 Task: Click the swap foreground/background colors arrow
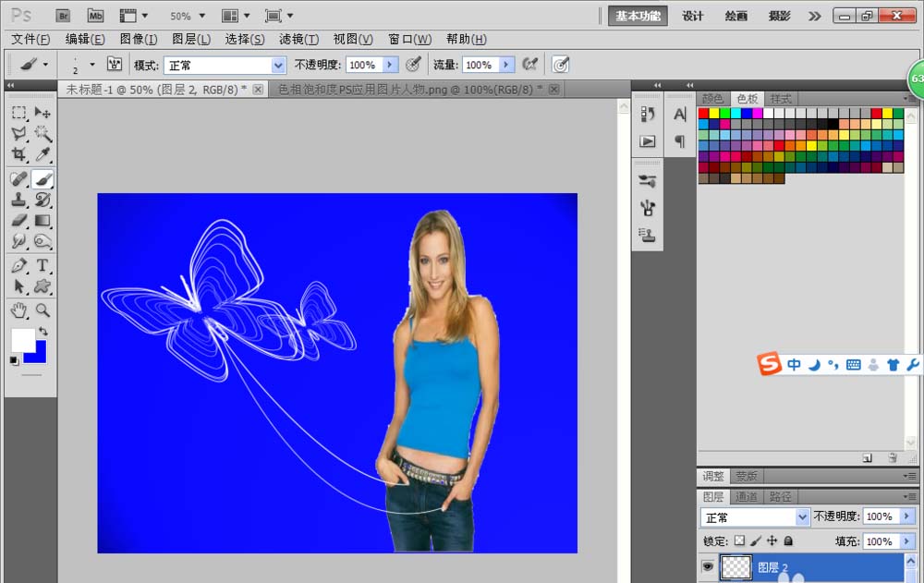[43, 331]
